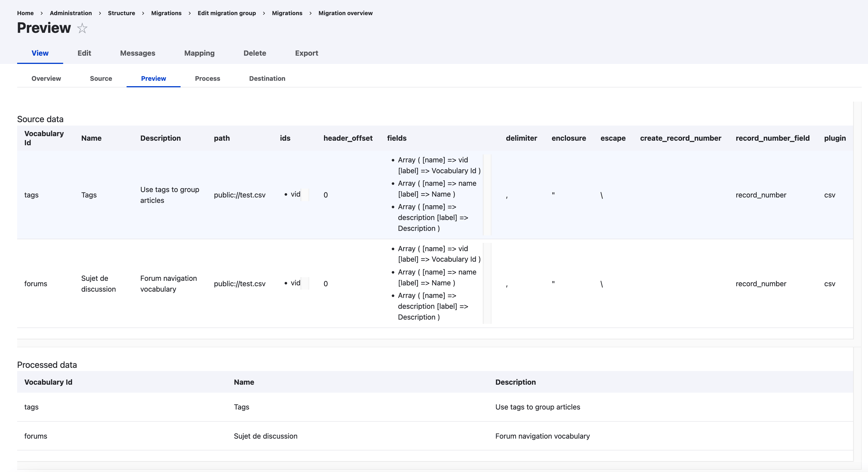Click the forums row public://test.csv path
Image resolution: width=868 pixels, height=472 pixels.
pos(240,284)
